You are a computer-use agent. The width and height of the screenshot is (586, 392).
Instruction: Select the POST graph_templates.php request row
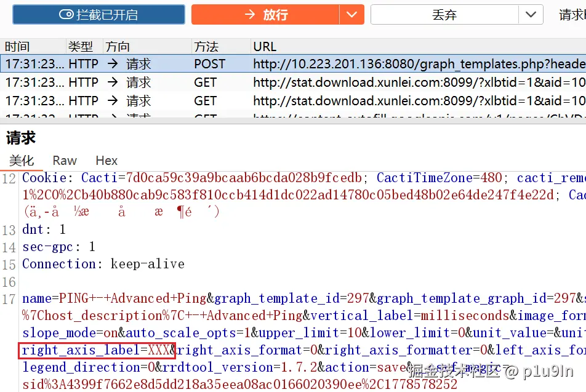pos(293,64)
